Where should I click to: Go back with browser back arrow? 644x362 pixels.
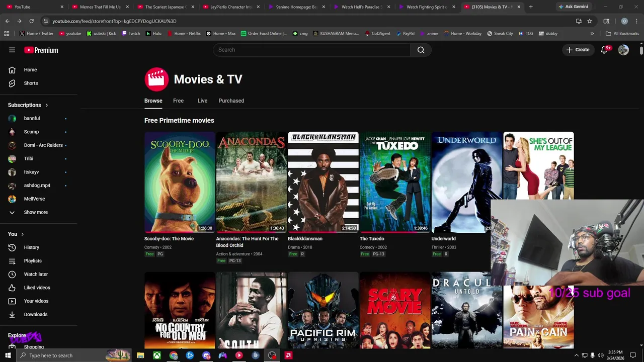[7, 21]
